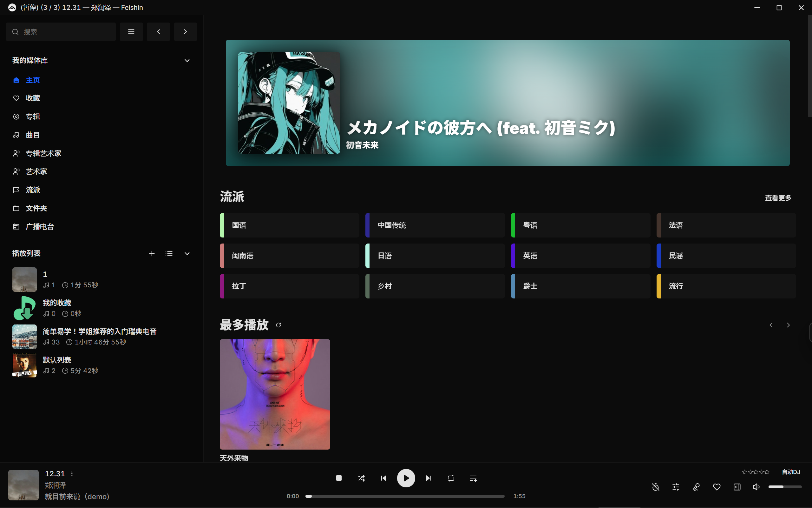Viewport: 812px width, 508px height.
Task: Favorite the current track with heart
Action: click(717, 487)
